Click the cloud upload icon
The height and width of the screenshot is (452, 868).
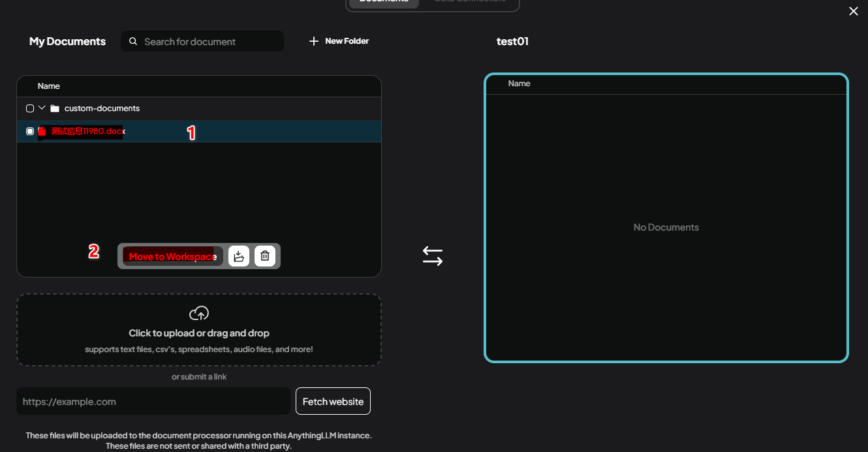[199, 314]
